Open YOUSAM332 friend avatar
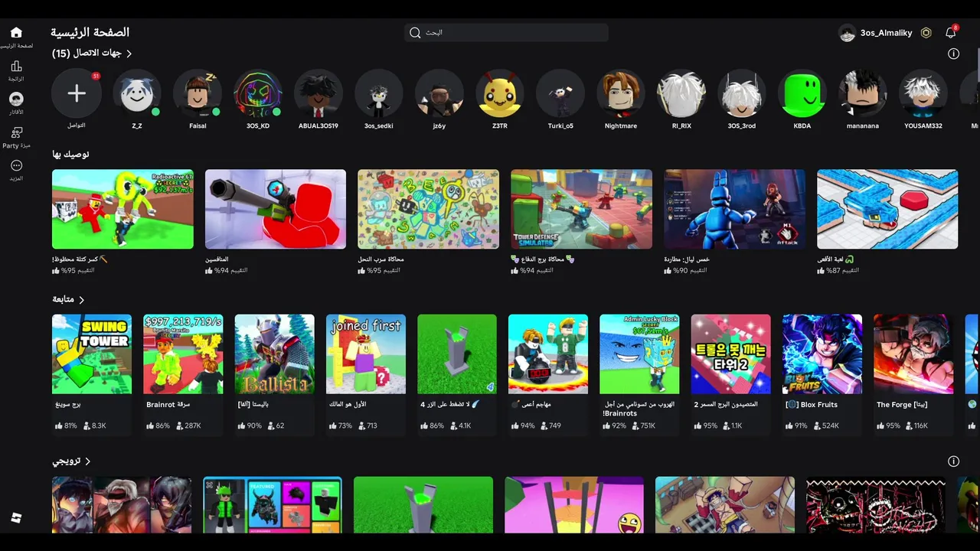Image resolution: width=980 pixels, height=551 pixels. tap(923, 93)
